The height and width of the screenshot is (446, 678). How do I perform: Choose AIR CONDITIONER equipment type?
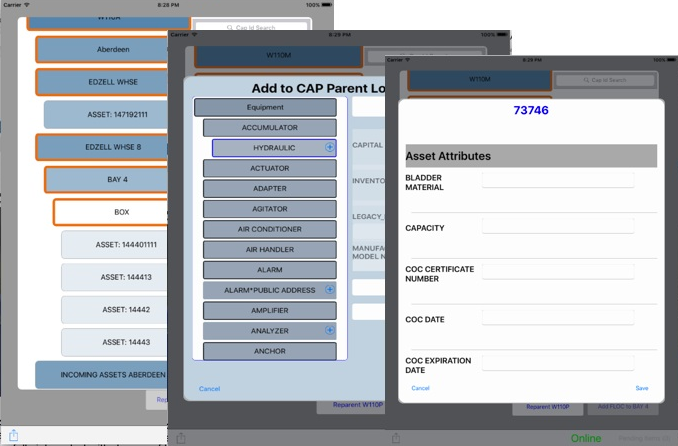270,229
